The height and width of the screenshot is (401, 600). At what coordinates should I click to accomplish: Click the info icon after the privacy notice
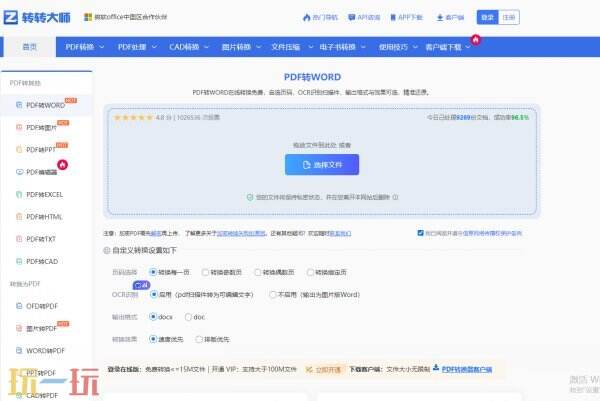tap(395, 197)
